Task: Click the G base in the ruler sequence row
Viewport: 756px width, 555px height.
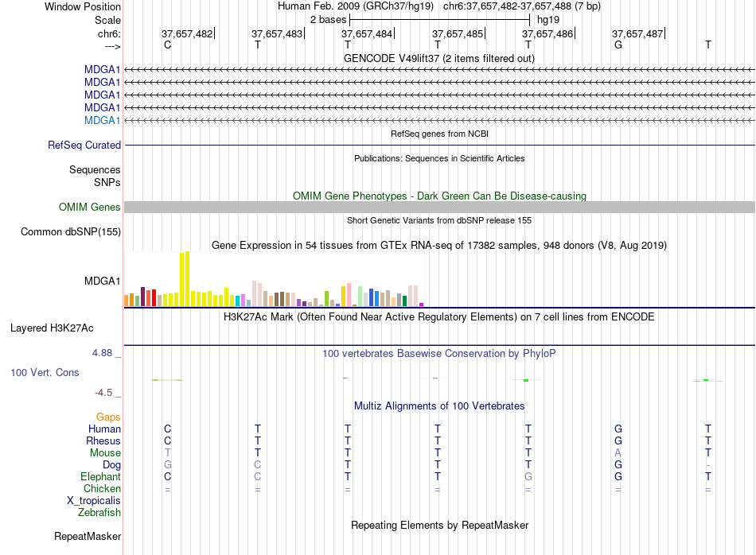Action: tap(618, 45)
